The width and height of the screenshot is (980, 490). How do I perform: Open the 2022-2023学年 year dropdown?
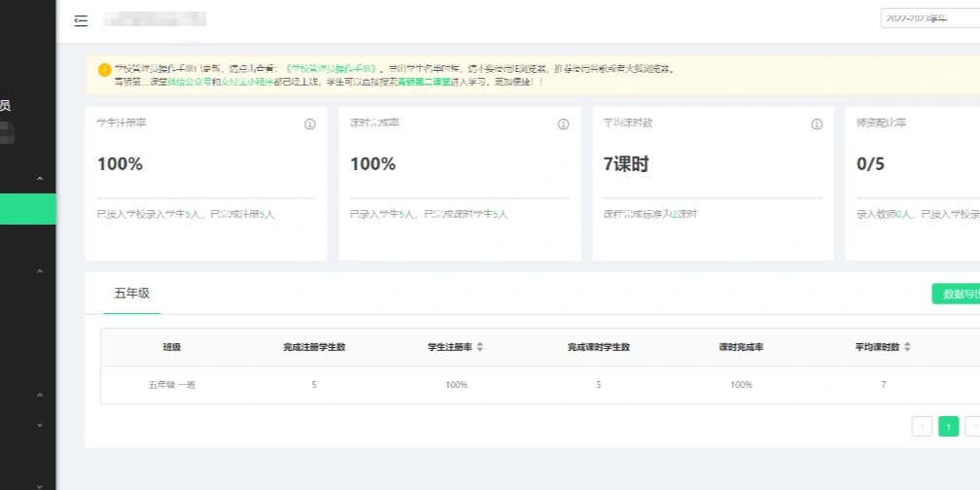click(x=928, y=19)
